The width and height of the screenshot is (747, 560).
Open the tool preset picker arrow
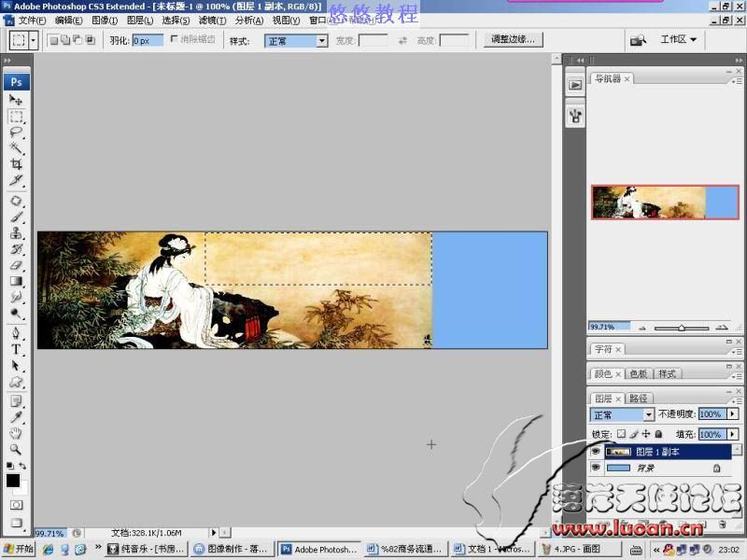point(34,41)
